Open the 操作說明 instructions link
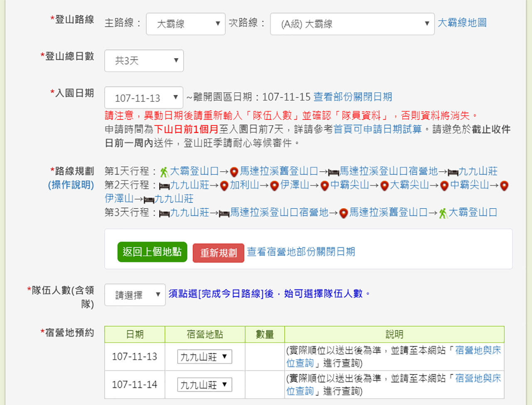The width and height of the screenshot is (532, 405). tap(71, 185)
